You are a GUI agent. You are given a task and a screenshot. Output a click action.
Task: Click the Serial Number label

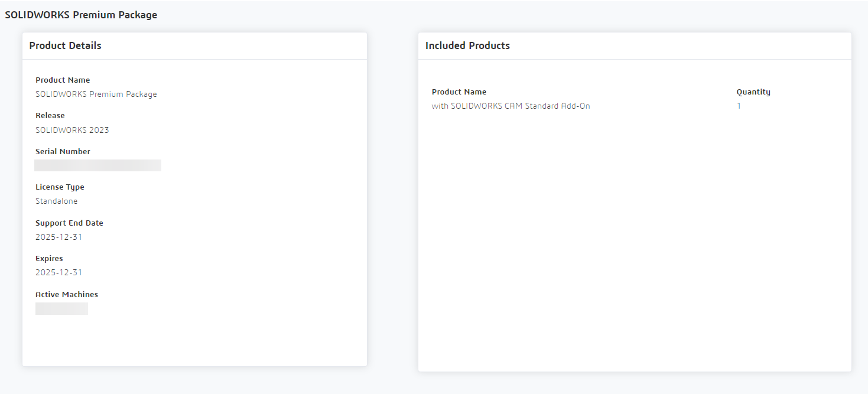pyautogui.click(x=63, y=152)
